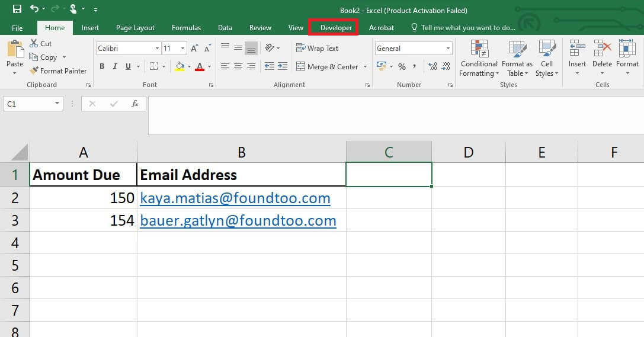This screenshot has height=337, width=644.
Task: Click the Center align icon
Action: coord(238,67)
